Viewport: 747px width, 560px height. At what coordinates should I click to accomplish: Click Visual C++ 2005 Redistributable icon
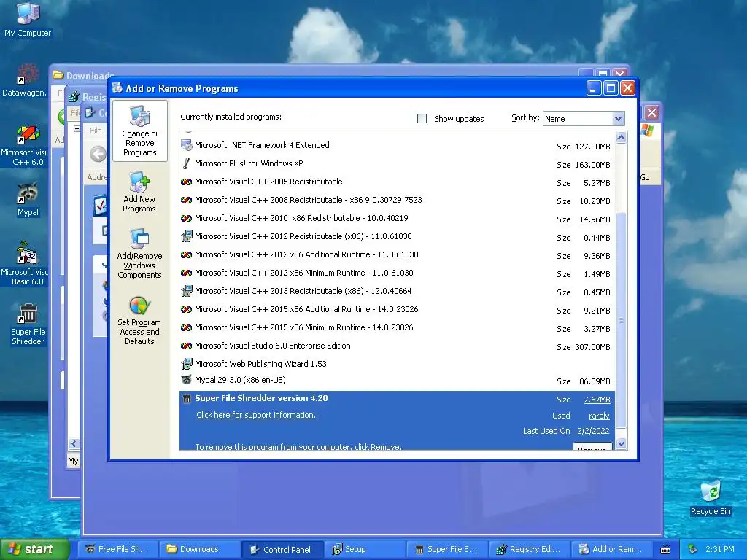(x=187, y=182)
